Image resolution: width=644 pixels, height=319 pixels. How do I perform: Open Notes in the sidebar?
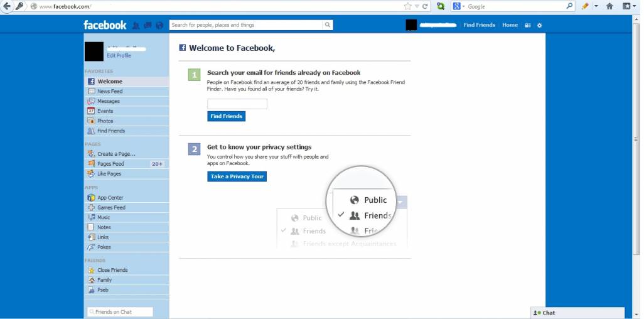pos(127,227)
